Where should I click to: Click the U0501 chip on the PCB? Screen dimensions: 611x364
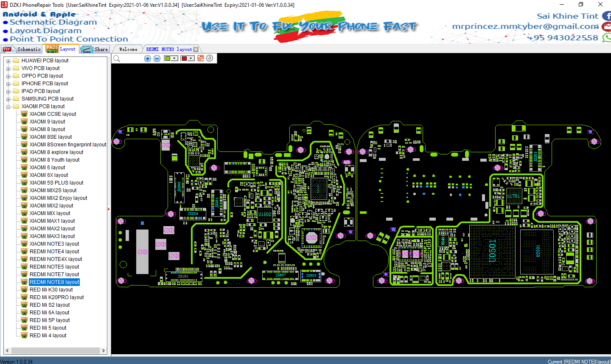[492, 251]
